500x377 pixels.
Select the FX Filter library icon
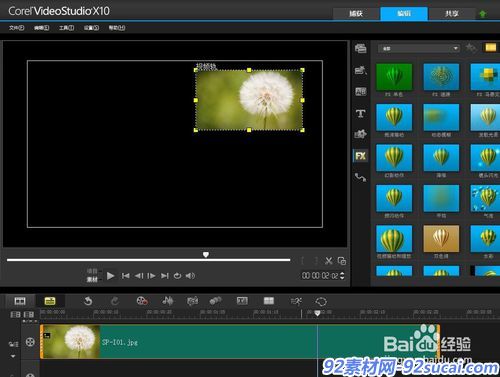pyautogui.click(x=361, y=156)
